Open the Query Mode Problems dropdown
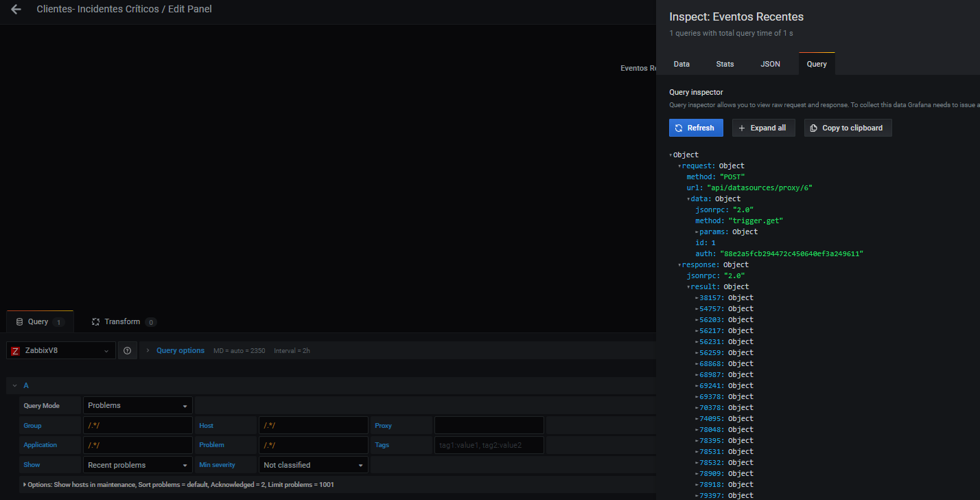980x500 pixels. coord(138,405)
